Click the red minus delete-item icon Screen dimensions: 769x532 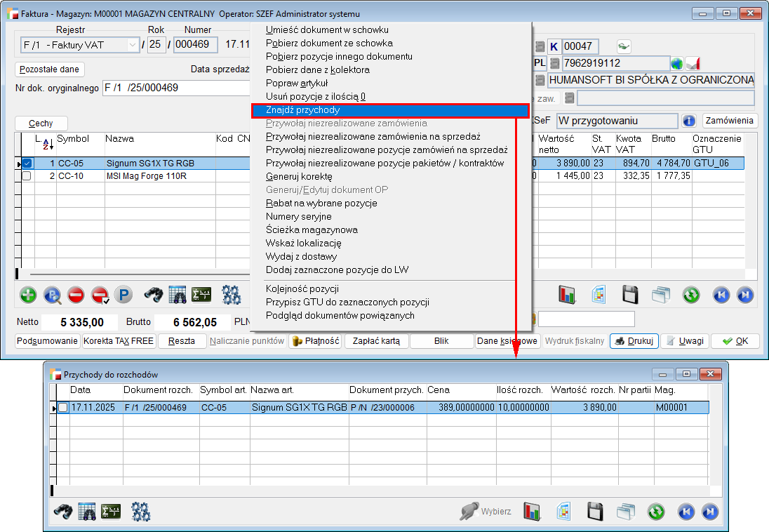pyautogui.click(x=76, y=295)
